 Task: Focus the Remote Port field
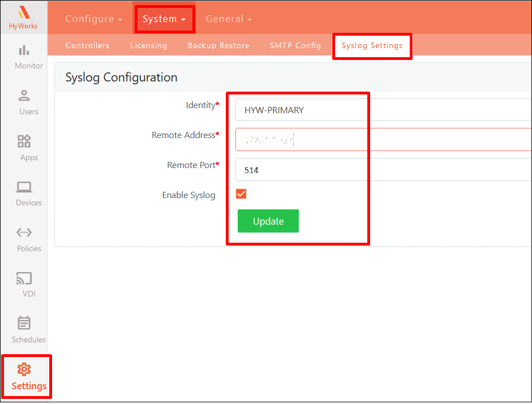[x=383, y=169]
